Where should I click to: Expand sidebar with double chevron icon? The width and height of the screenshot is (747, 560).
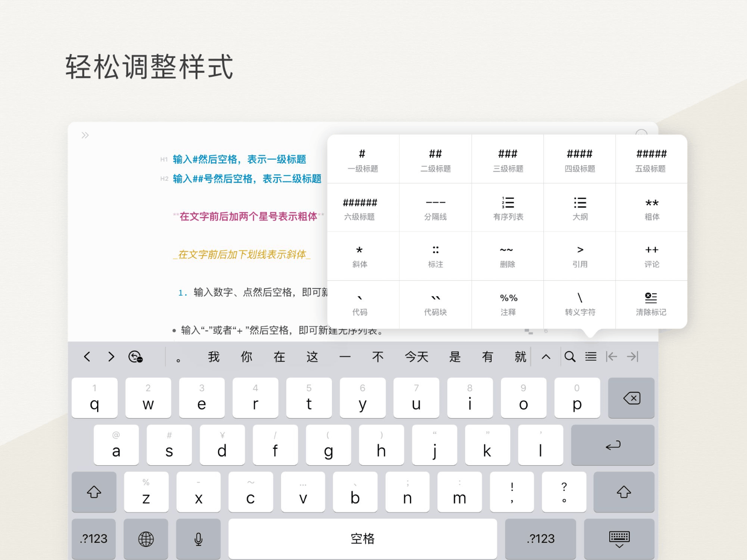(x=85, y=135)
